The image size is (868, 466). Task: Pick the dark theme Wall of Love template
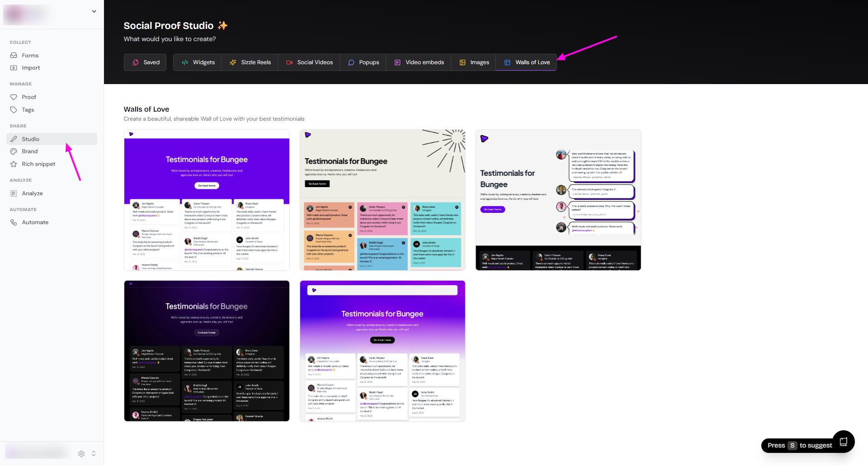click(x=207, y=351)
